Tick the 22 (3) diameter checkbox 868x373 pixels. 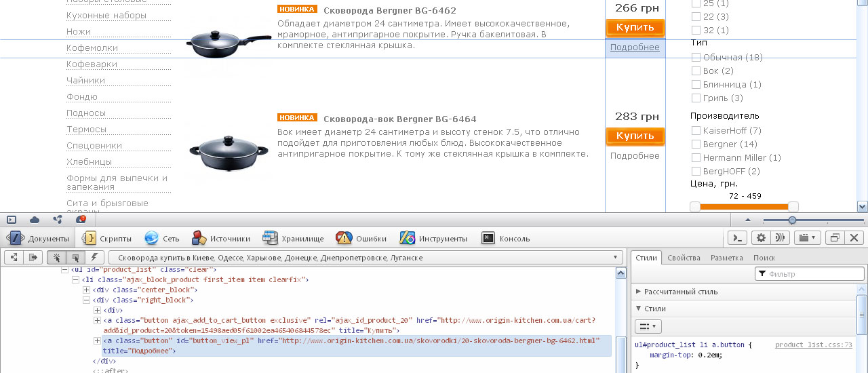pyautogui.click(x=696, y=16)
